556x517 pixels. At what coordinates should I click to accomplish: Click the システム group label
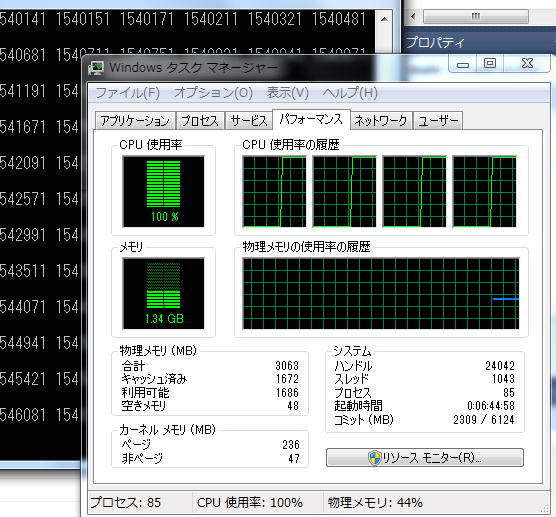pyautogui.click(x=352, y=351)
